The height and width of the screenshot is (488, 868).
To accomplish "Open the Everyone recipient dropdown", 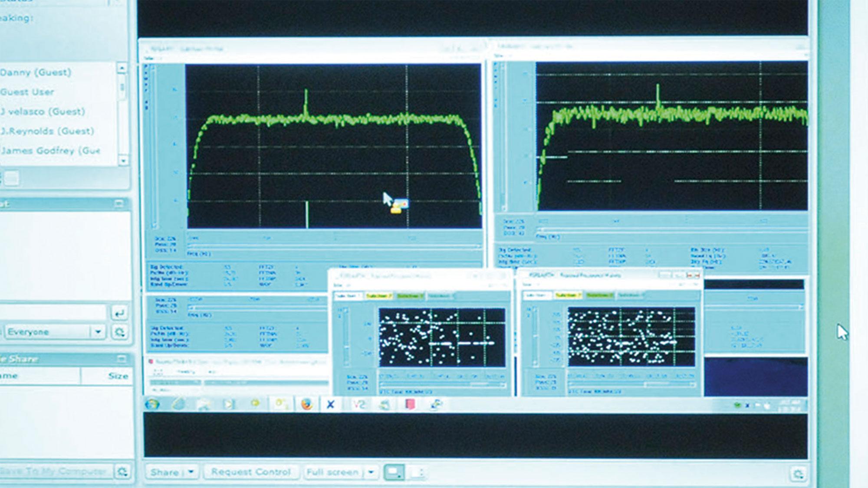I will (98, 332).
